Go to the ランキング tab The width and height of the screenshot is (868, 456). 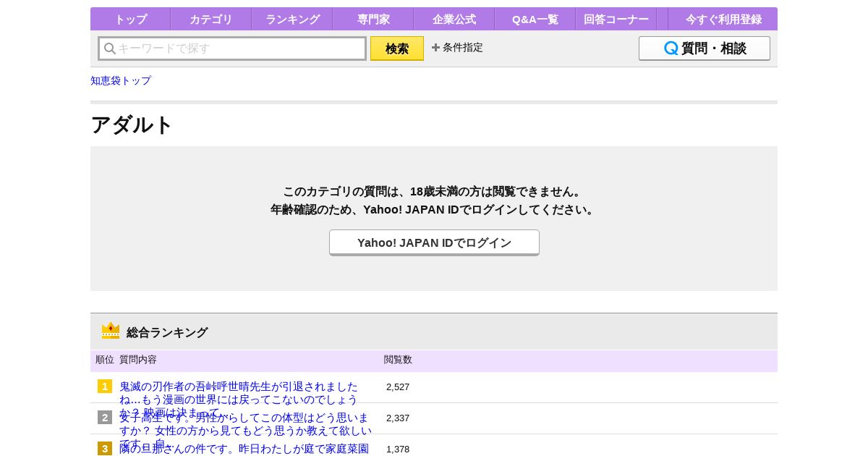point(292,20)
